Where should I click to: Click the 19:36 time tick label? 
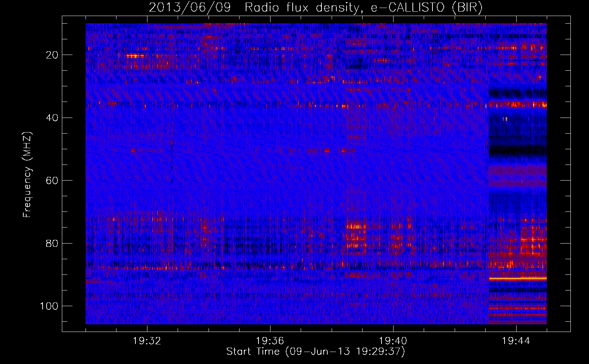tap(270, 341)
